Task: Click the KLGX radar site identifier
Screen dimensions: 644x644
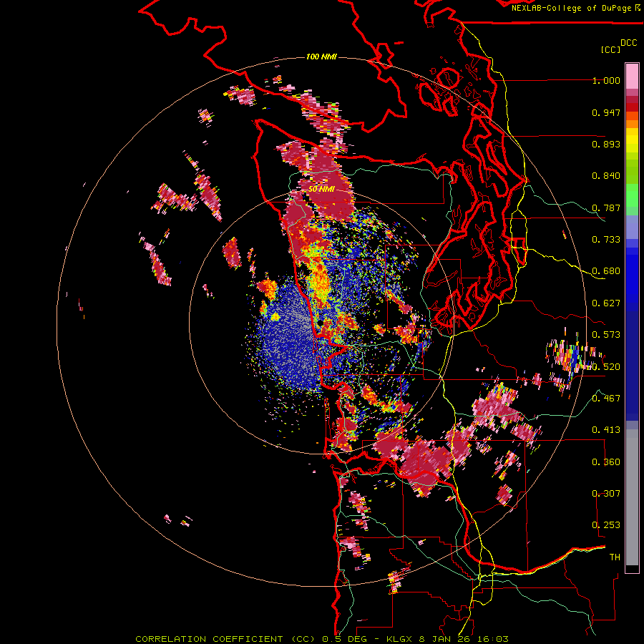Action: pyautogui.click(x=401, y=639)
